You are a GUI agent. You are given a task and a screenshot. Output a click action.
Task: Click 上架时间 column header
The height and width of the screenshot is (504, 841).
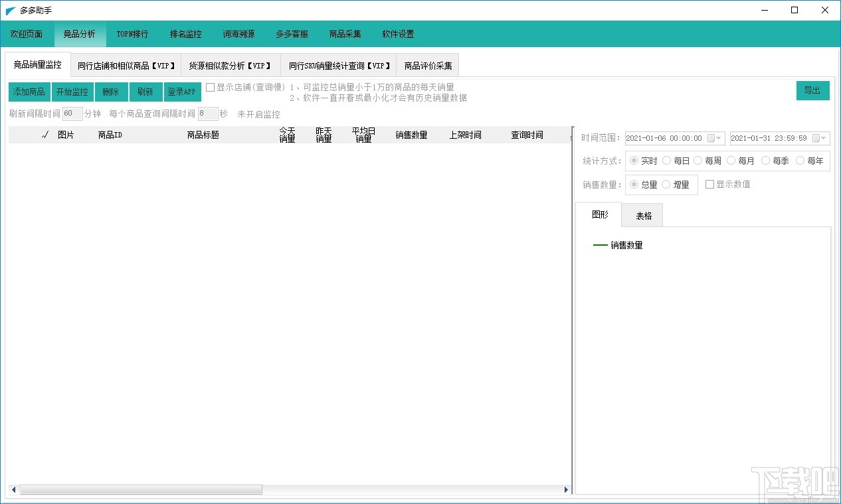[x=465, y=135]
